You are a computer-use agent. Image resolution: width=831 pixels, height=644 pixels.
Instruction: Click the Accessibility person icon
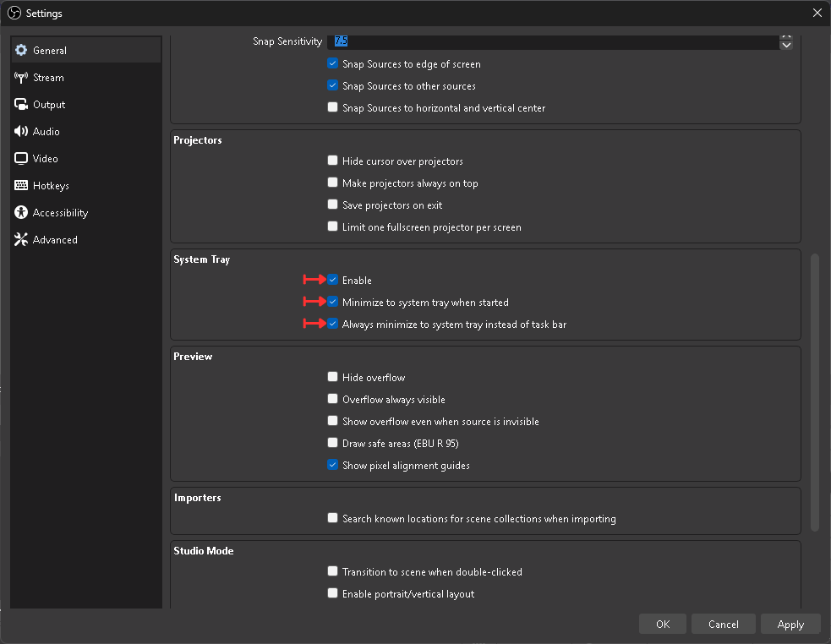[21, 212]
